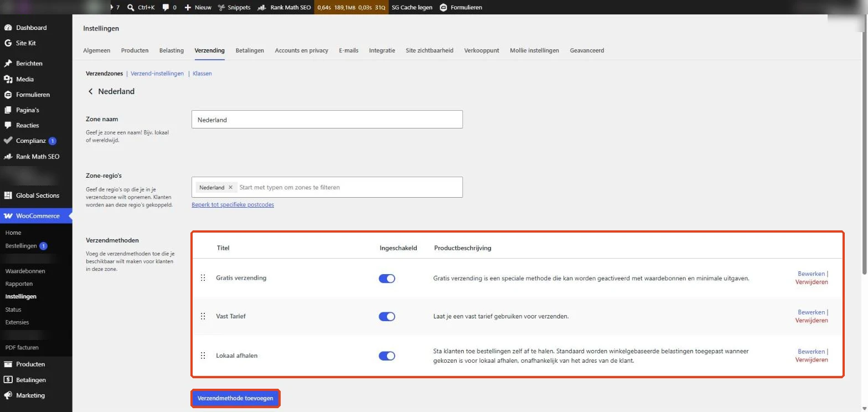868x412 pixels.
Task: Click the Reacties comment icon
Action: [8, 125]
